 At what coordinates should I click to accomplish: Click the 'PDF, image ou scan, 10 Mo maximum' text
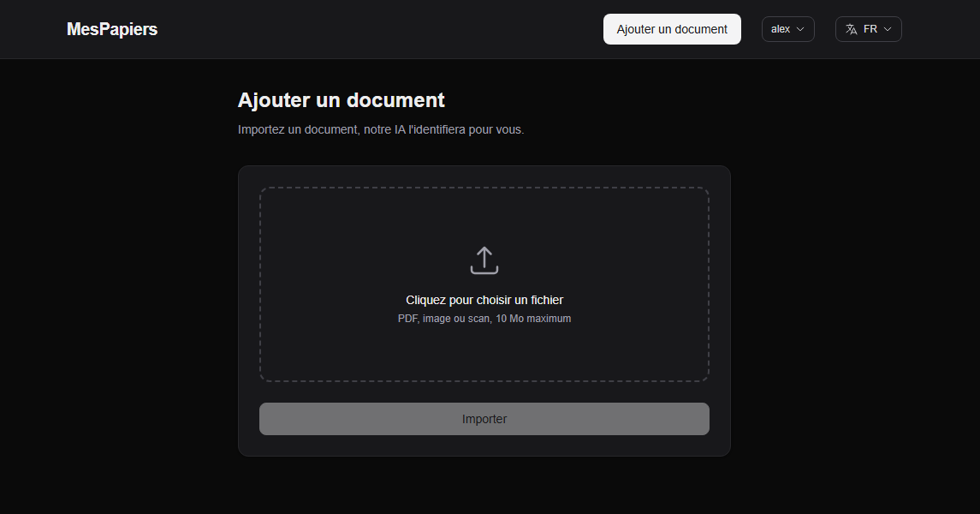484,319
